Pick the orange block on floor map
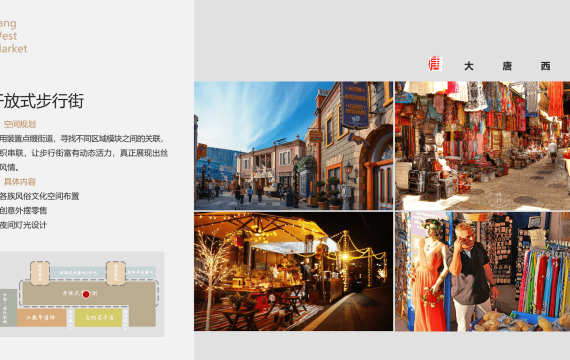This screenshot has width=570, height=360. [41, 317]
